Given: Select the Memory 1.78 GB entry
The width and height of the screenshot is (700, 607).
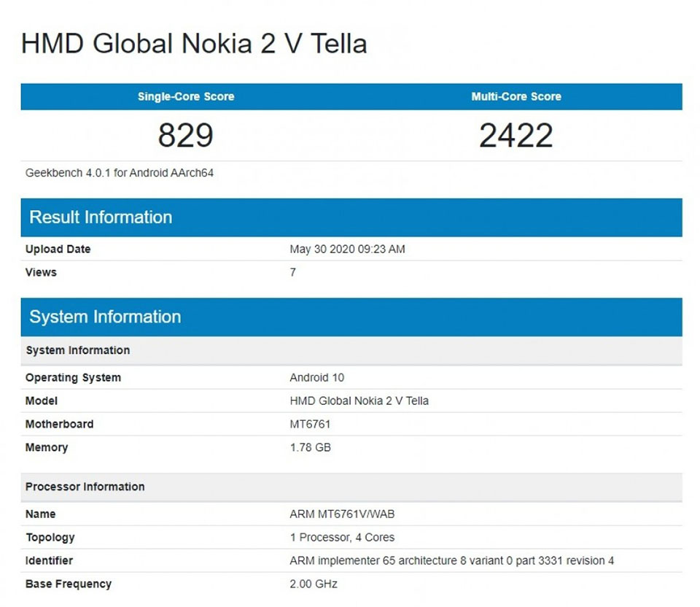Looking at the screenshot, I should [309, 447].
